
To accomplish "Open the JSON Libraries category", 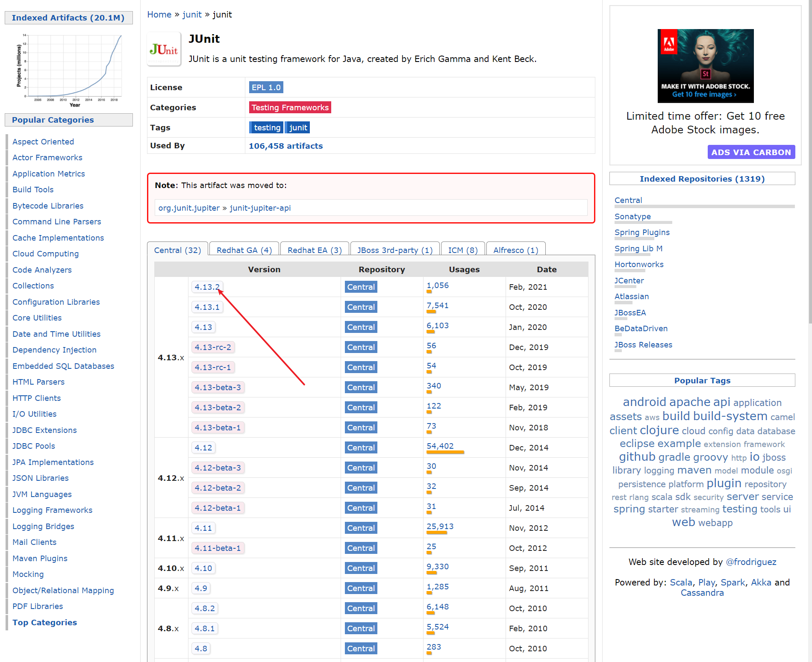I will 41,478.
